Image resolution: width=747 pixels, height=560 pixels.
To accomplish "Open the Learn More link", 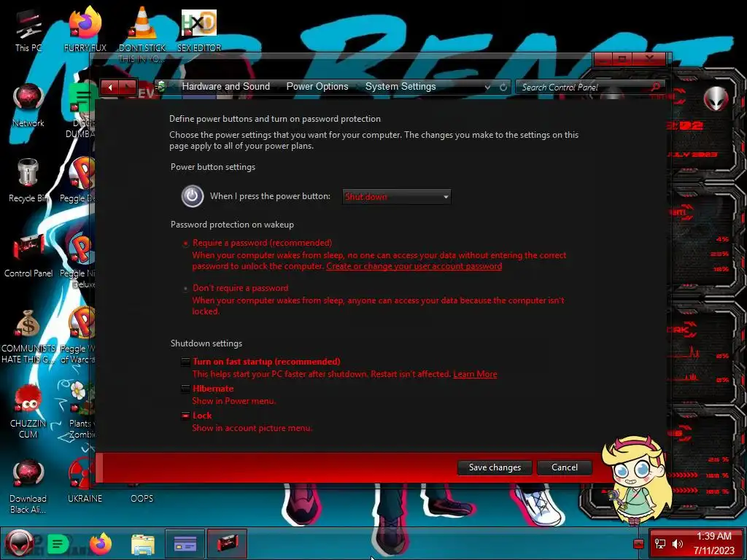I will (475, 374).
